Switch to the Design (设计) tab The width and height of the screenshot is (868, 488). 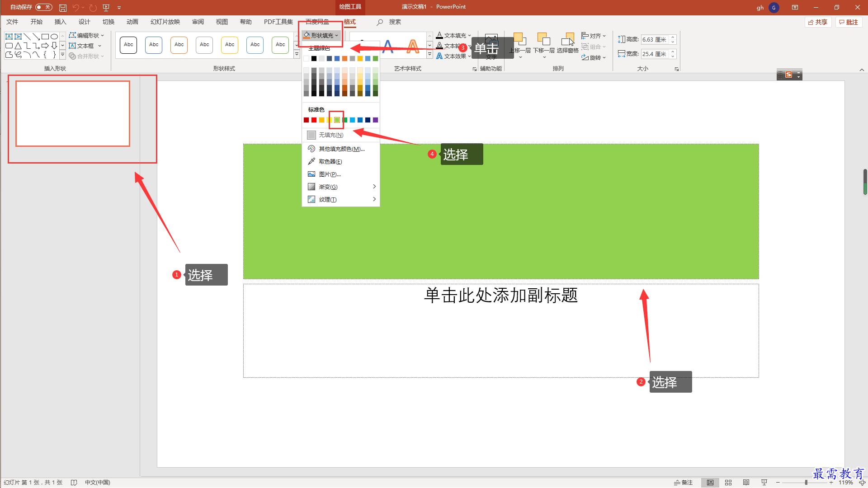[x=84, y=22]
